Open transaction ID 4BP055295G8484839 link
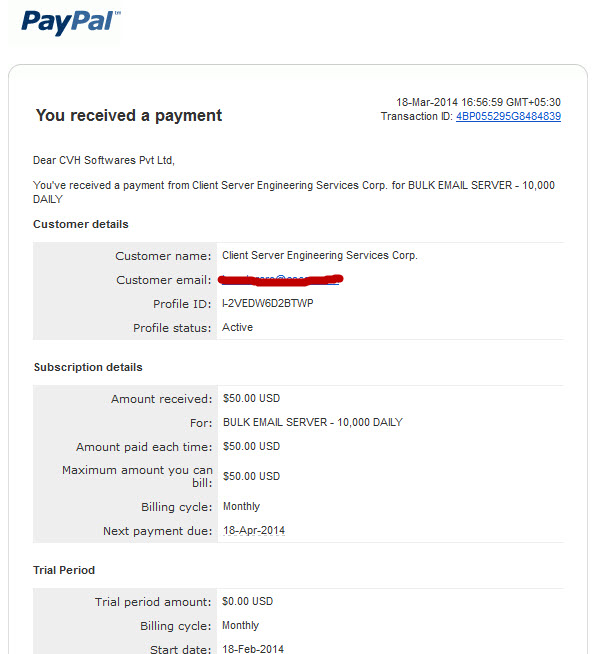601x654 pixels. pyautogui.click(x=508, y=116)
